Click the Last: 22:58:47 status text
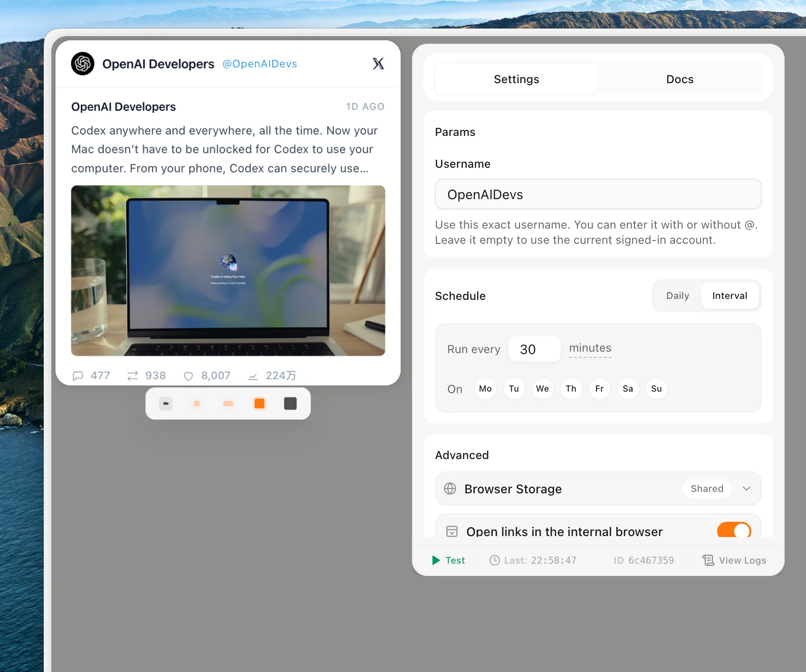Viewport: 806px width, 672px height. 540,560
